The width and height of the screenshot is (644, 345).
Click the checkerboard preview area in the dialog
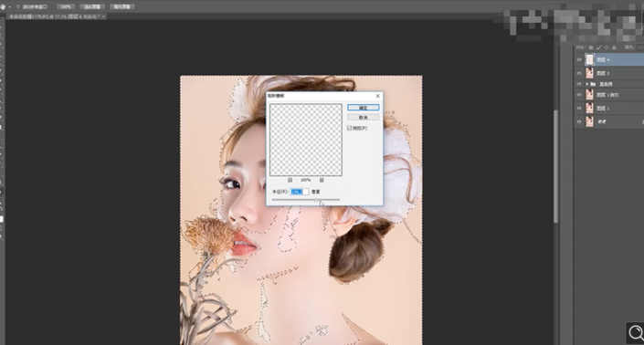(306, 140)
